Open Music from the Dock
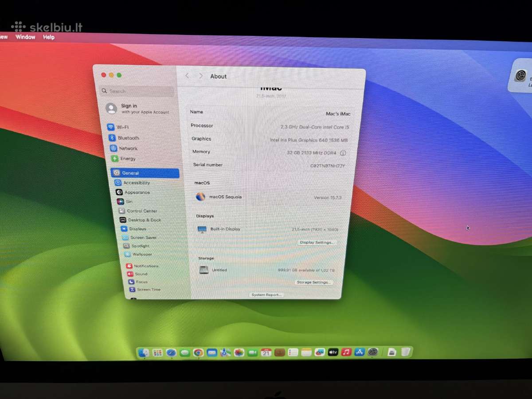 pyautogui.click(x=346, y=352)
